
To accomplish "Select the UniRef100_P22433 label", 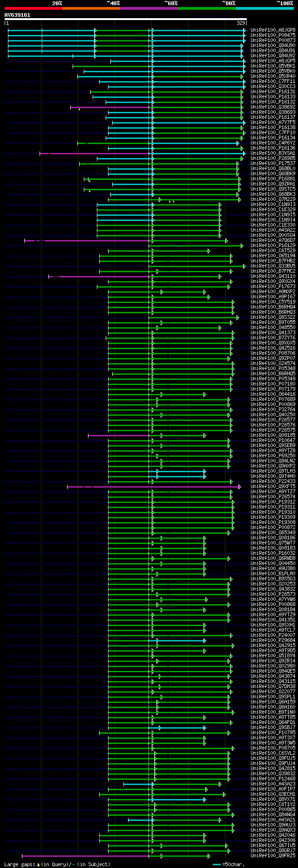I will 273,481.
